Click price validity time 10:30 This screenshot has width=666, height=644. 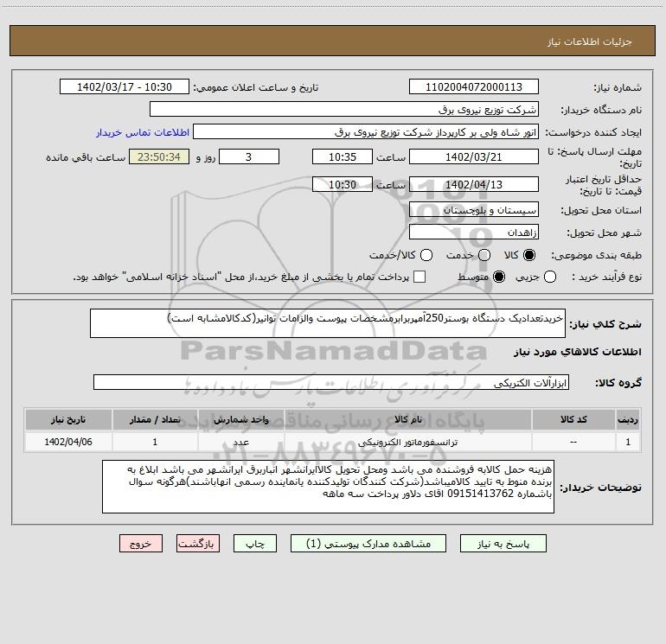pyautogui.click(x=343, y=184)
